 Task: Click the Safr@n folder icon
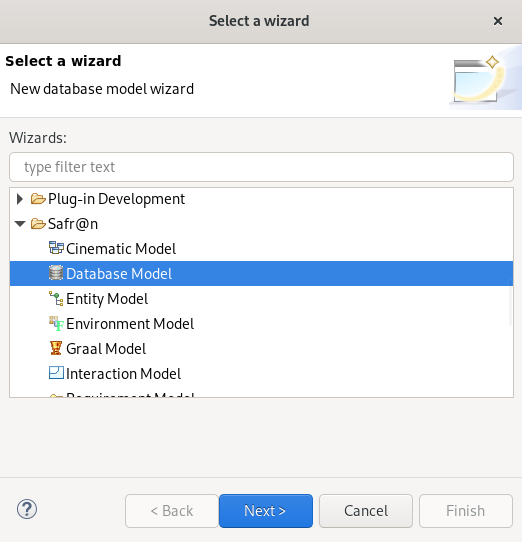click(x=38, y=223)
